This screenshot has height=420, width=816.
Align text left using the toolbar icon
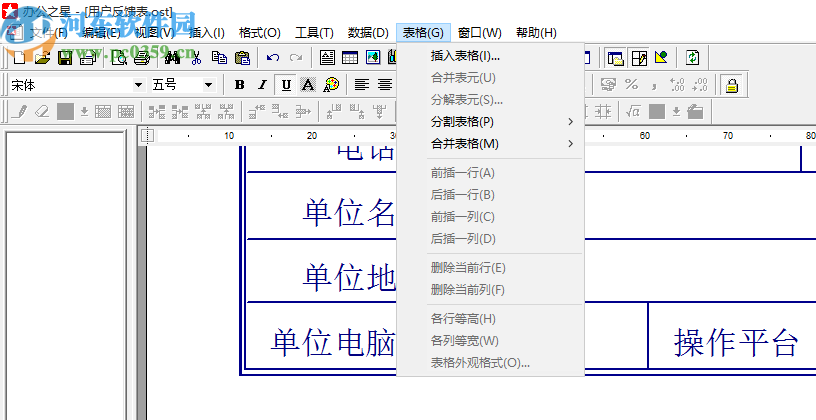tap(362, 85)
